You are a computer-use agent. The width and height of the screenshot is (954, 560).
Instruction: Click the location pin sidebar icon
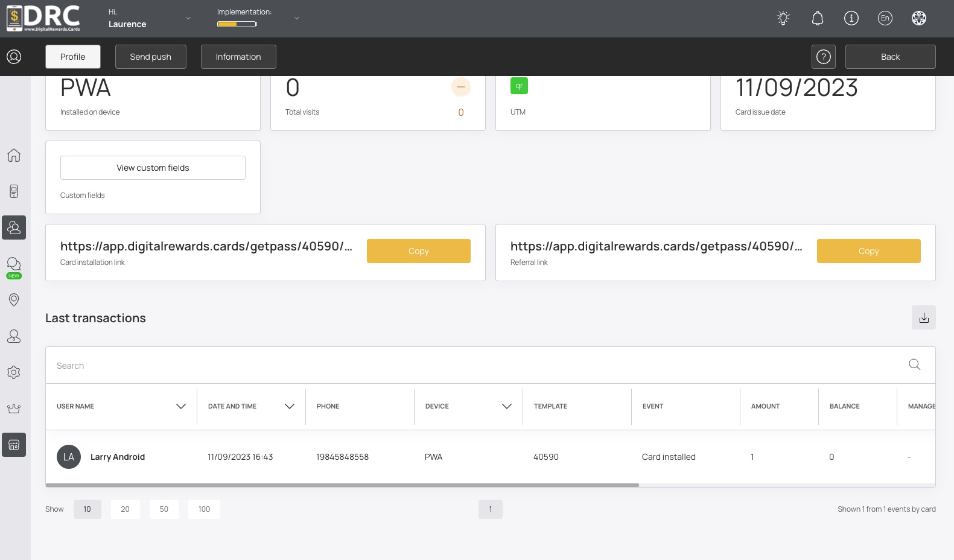pos(14,300)
